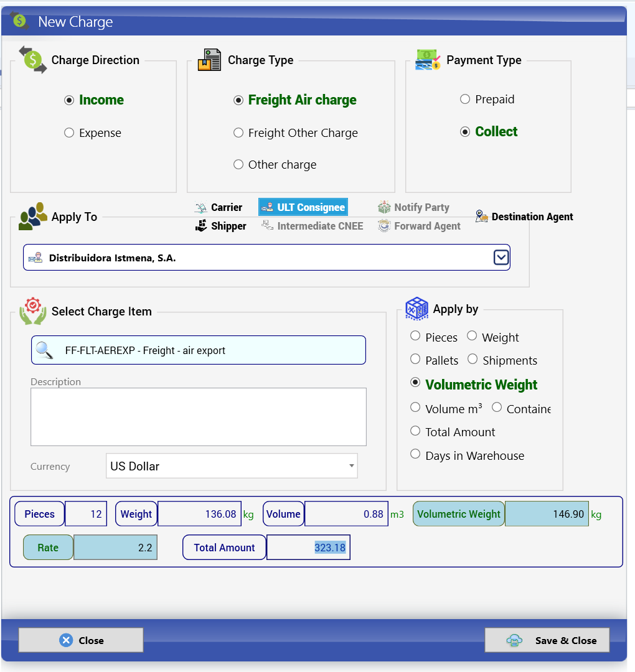The height and width of the screenshot is (672, 635).
Task: Click the Forward Agent icon
Action: (384, 225)
